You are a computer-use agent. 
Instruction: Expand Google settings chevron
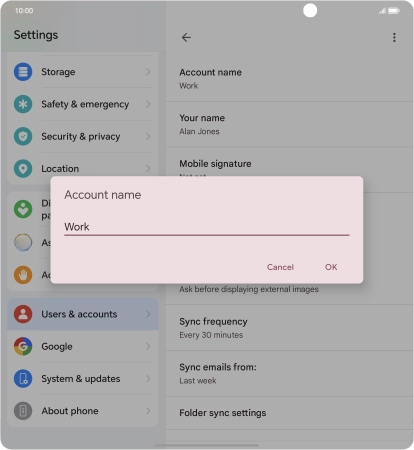[x=148, y=346]
